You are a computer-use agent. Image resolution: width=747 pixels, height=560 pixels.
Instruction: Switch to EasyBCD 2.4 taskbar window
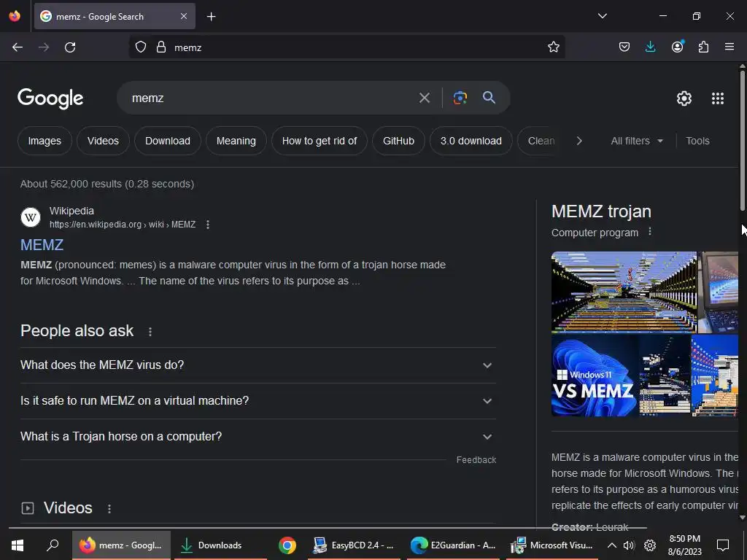point(354,545)
